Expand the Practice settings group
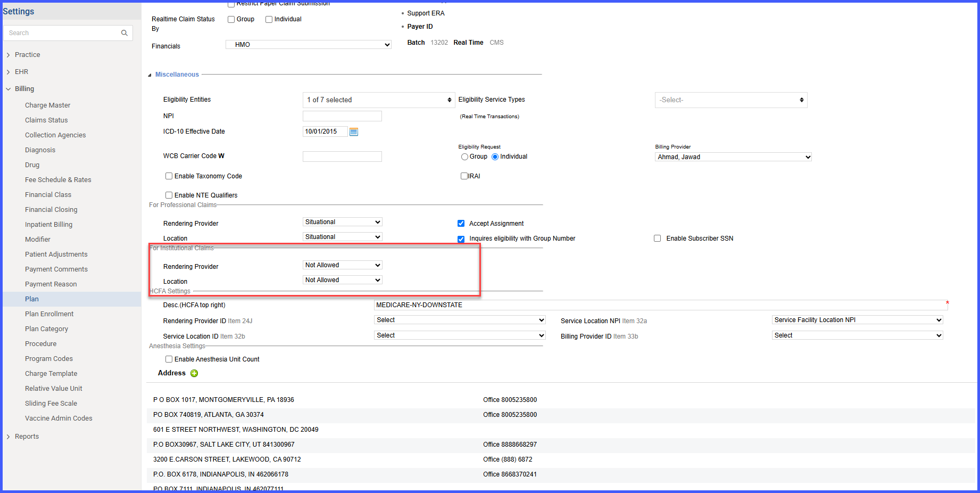Viewport: 980px width, 493px height. pyautogui.click(x=8, y=55)
